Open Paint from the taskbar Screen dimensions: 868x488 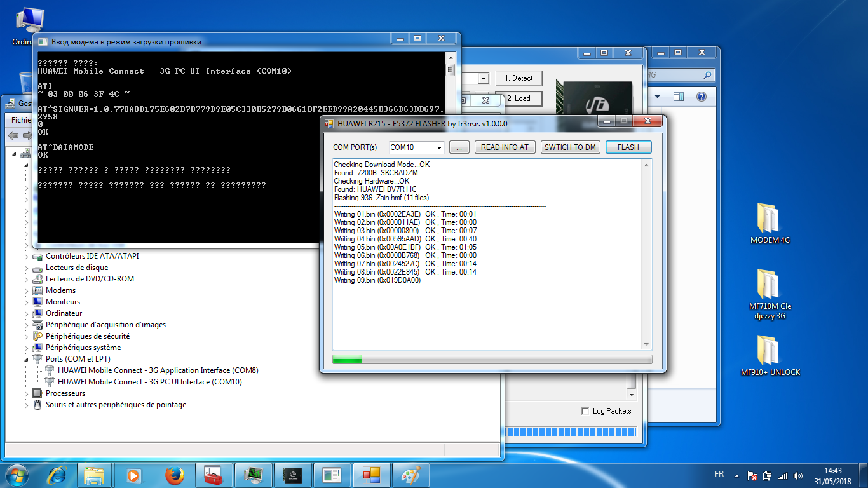pos(411,475)
